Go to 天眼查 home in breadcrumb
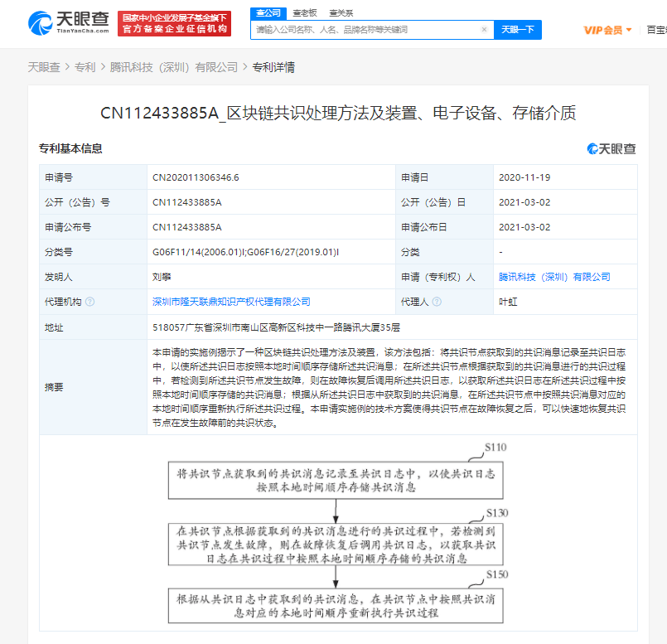 tap(44, 67)
